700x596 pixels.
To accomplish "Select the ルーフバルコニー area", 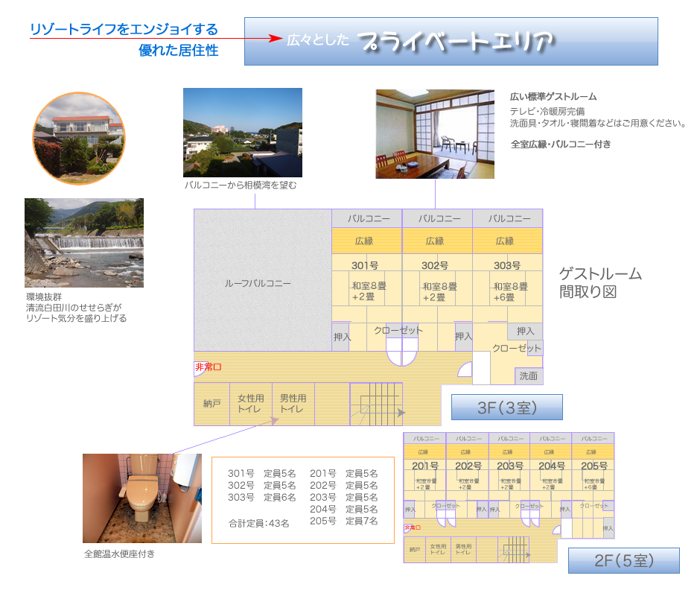I will [258, 283].
